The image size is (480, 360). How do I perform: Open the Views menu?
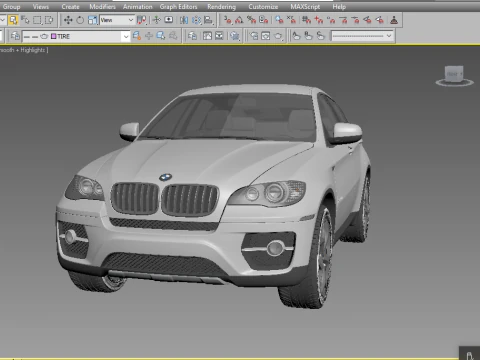(41, 7)
